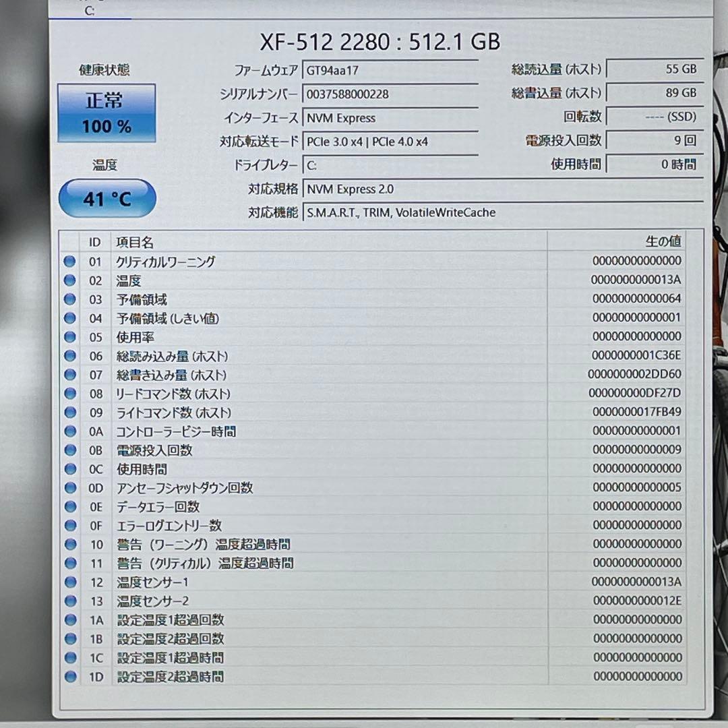Click the blue status indicator for クリティカルワーニング
This screenshot has height=728, width=728.
70,262
